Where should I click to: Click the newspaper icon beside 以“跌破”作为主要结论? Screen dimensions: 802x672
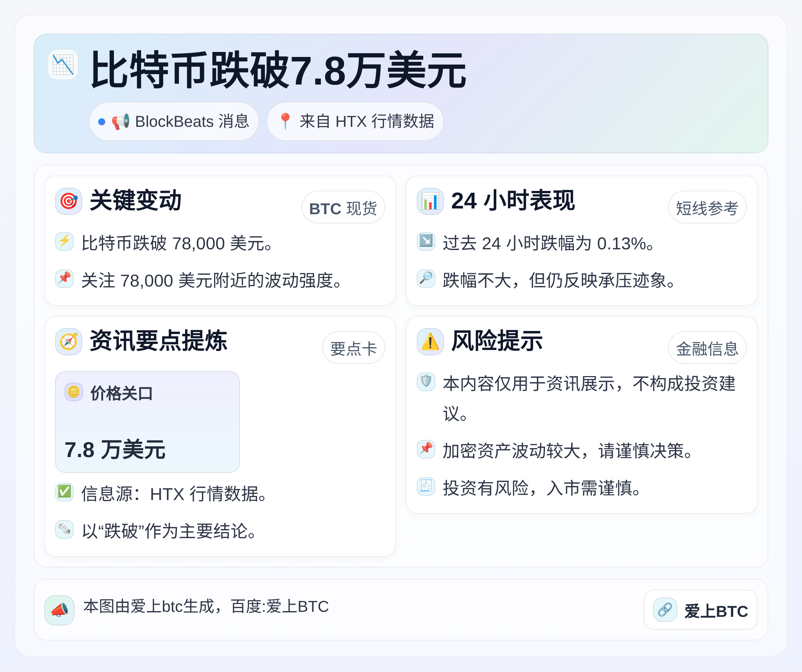[64, 529]
